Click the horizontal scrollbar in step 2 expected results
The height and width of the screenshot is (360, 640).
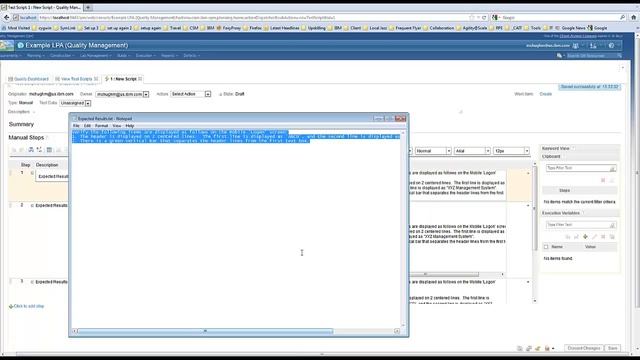pyautogui.click(x=444, y=274)
